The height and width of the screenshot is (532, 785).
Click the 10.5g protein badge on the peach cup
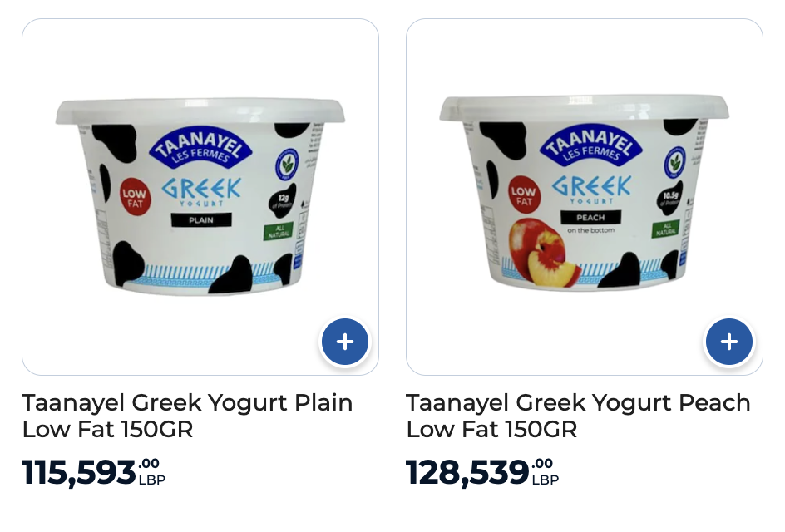(669, 199)
